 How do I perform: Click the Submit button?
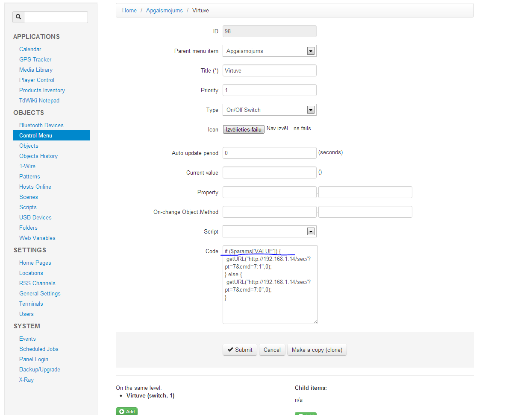pos(240,350)
